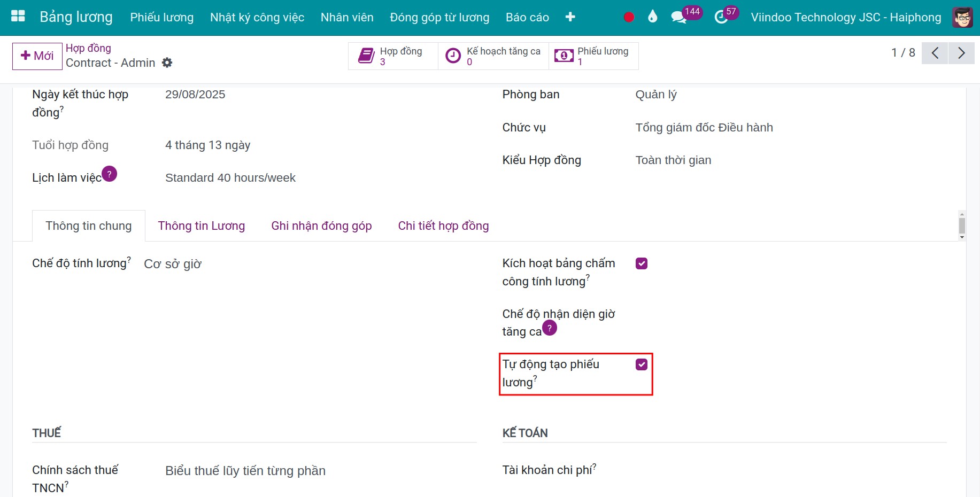Image resolution: width=980 pixels, height=497 pixels.
Task: Click the red recording dot icon
Action: 629,17
